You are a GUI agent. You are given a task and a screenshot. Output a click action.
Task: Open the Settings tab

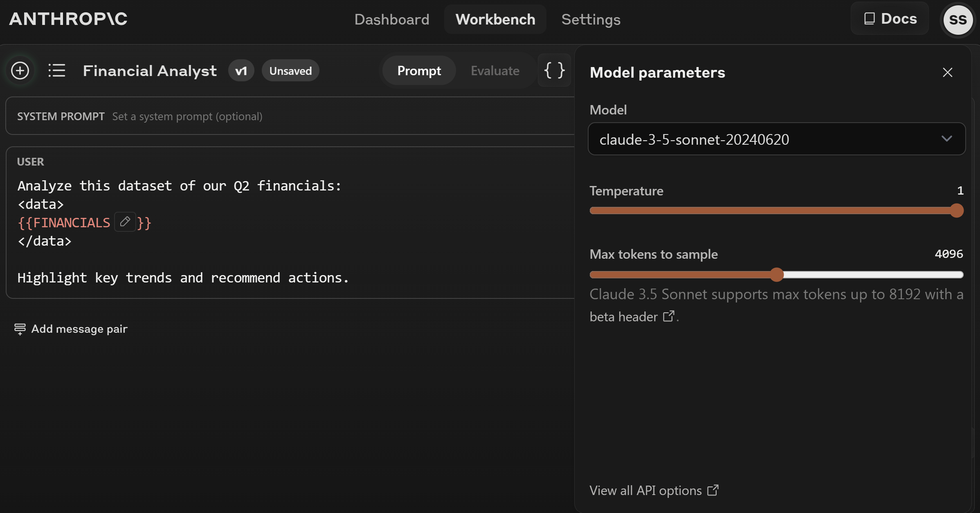(591, 20)
